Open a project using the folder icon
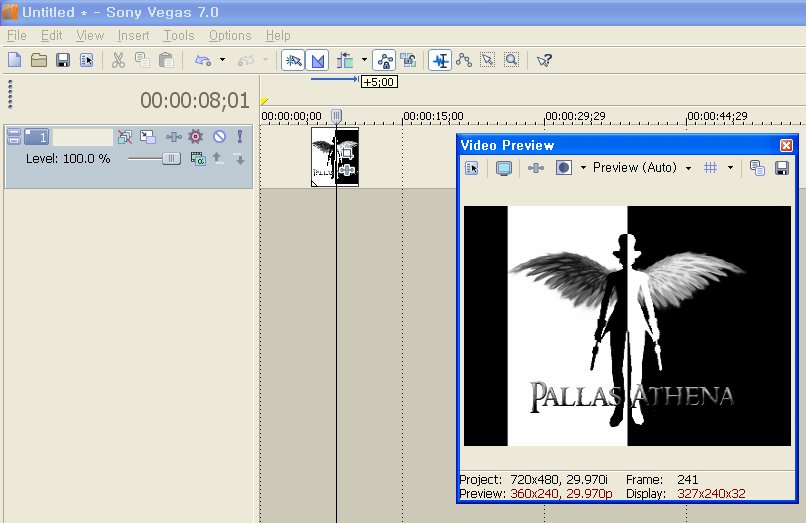This screenshot has width=806, height=523. [x=39, y=60]
